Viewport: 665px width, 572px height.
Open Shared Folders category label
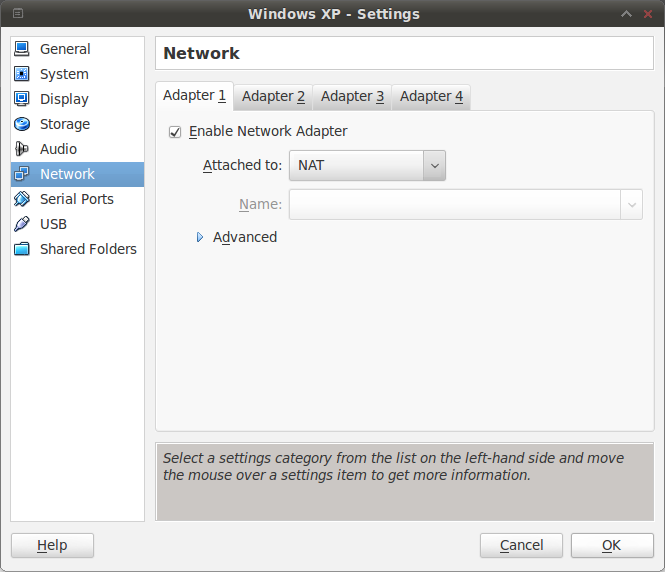tap(88, 249)
